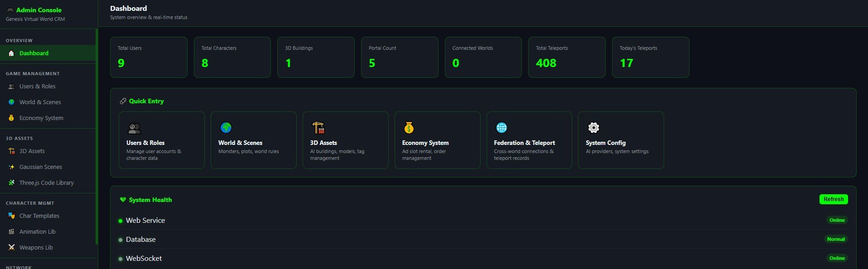Click the Users & Roles sidebar icon

click(x=11, y=86)
